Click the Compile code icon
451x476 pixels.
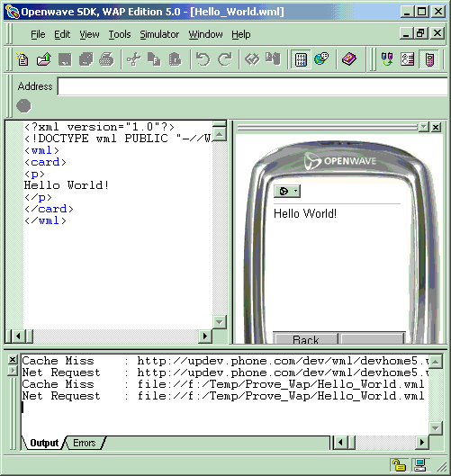point(252,59)
